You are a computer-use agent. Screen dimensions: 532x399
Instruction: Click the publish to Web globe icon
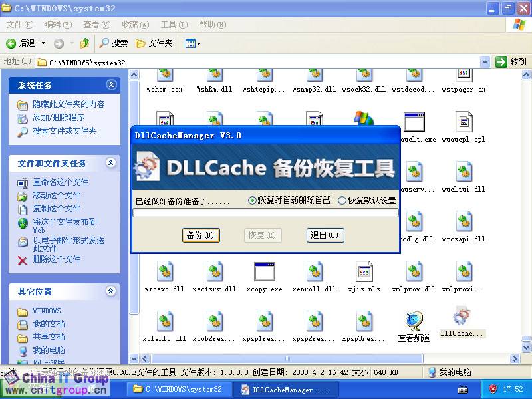tap(23, 223)
